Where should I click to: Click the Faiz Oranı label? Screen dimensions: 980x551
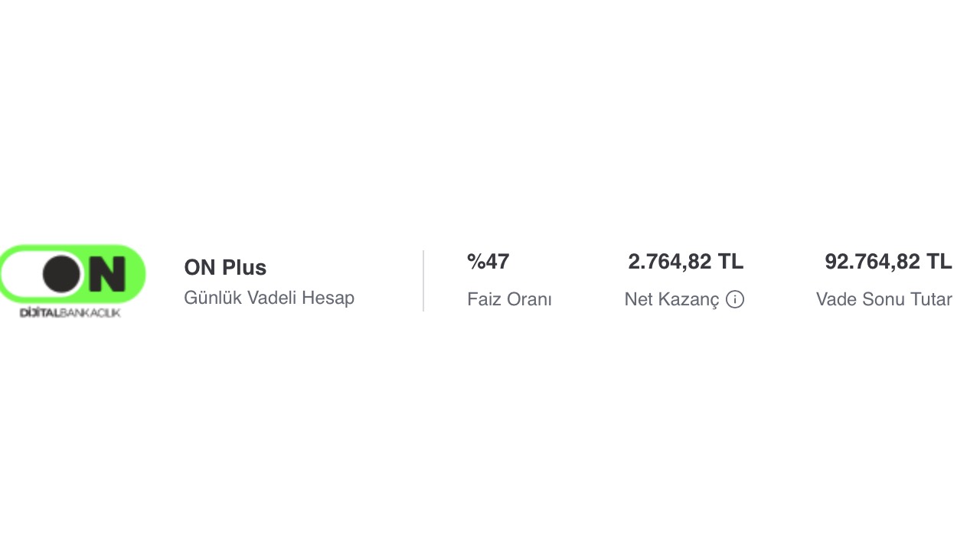pyautogui.click(x=509, y=299)
